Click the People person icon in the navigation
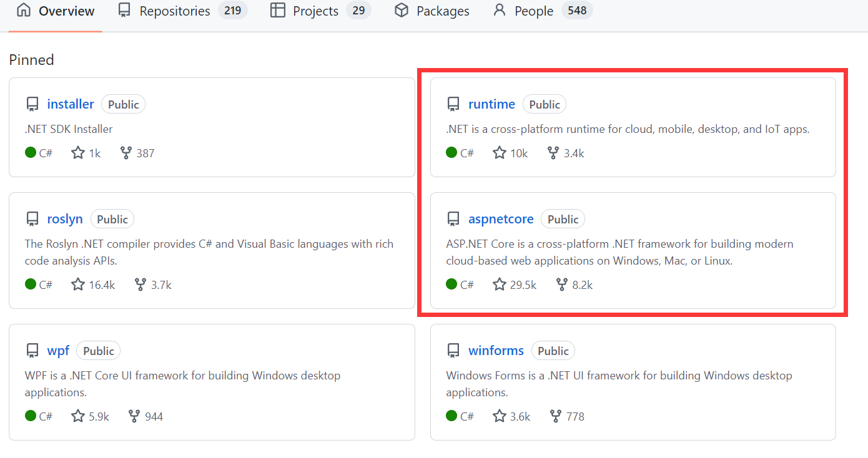868x458 pixels. (499, 10)
